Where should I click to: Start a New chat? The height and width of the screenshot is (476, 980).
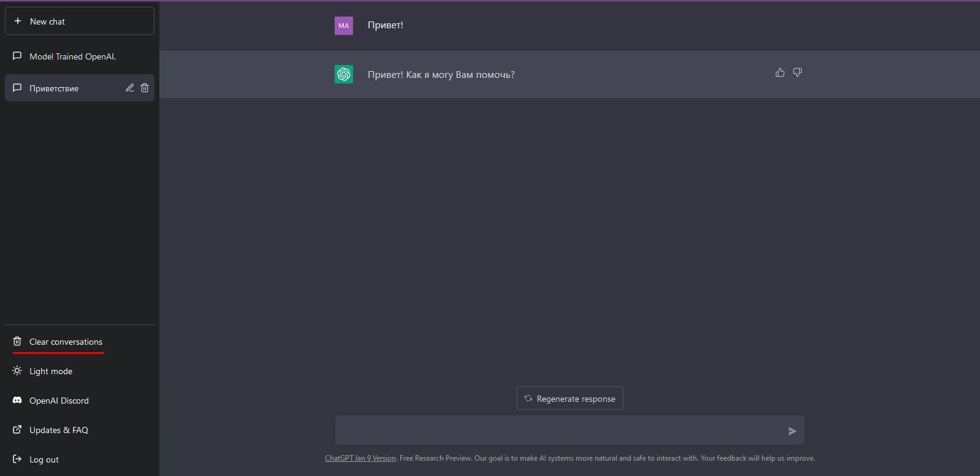tap(80, 21)
